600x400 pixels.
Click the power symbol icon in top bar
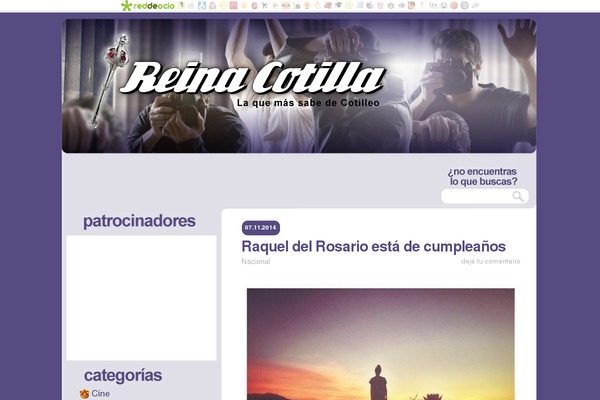tap(391, 5)
